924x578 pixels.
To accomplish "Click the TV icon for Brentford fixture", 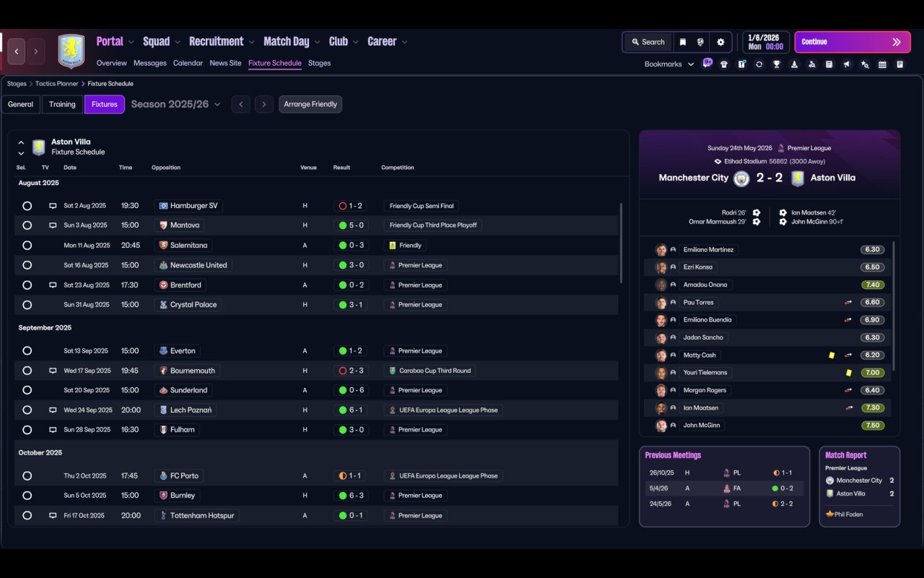I will [x=53, y=285].
